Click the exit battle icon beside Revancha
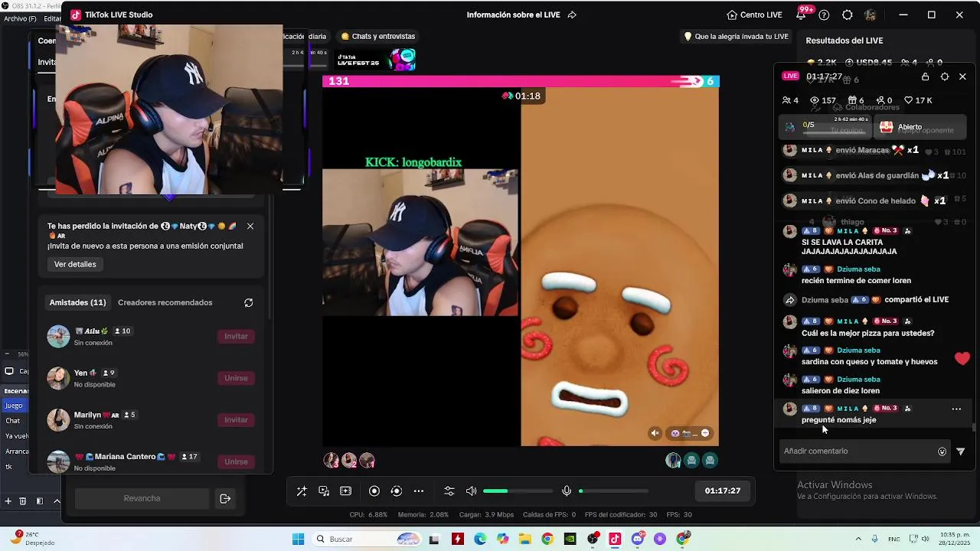 point(225,498)
